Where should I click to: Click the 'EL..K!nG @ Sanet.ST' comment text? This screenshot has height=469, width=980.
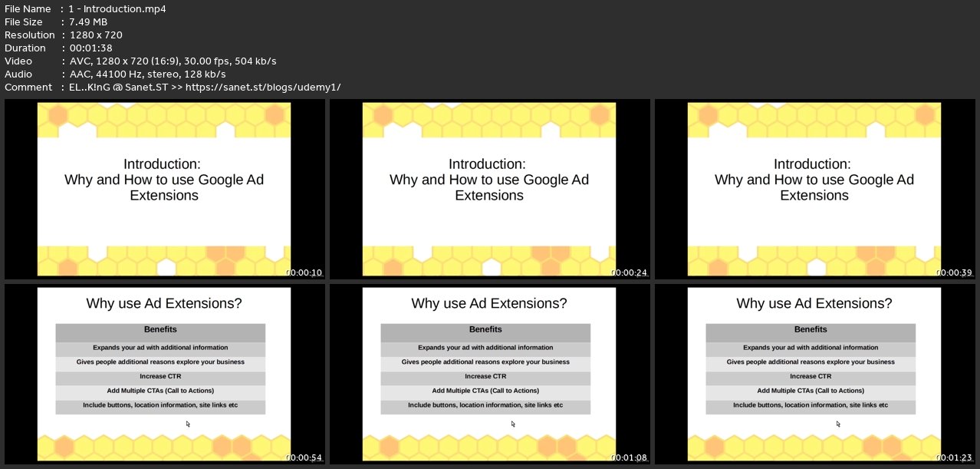[x=118, y=87]
